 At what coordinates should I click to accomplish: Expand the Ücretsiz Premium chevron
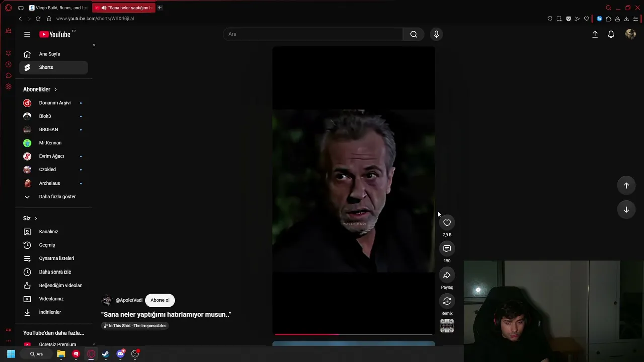[x=94, y=344]
